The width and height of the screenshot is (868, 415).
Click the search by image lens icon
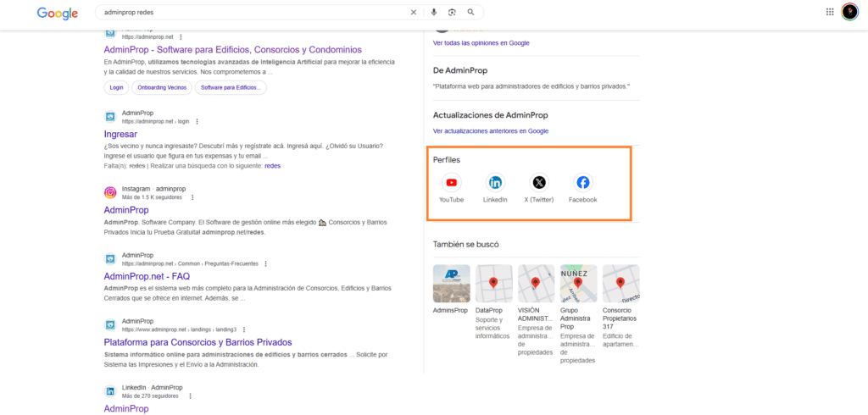coord(453,13)
